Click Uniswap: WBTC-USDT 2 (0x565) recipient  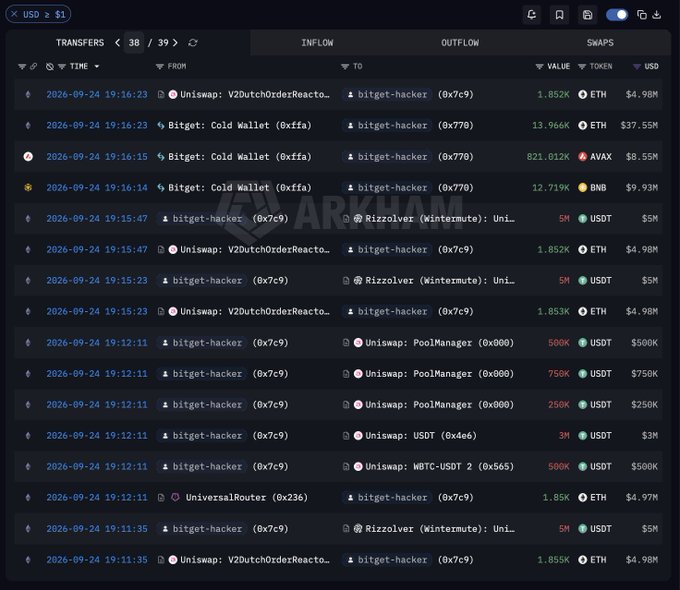pyautogui.click(x=439, y=466)
